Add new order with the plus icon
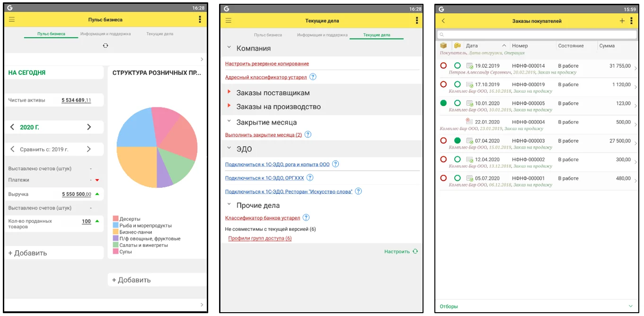 [x=622, y=21]
